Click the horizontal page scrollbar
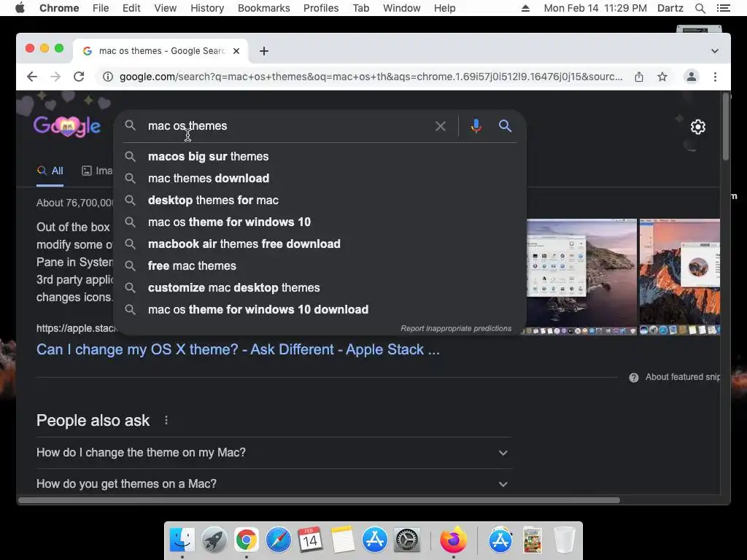 tap(320, 500)
